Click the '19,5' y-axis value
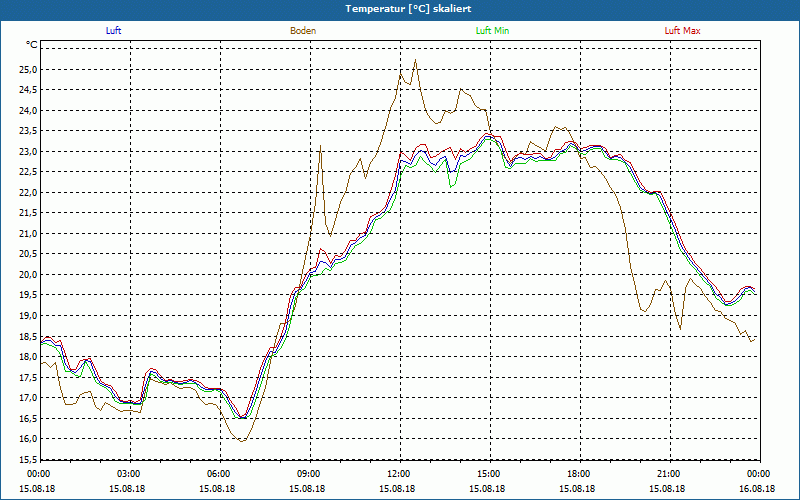Image resolution: width=800 pixels, height=500 pixels. 29,295
